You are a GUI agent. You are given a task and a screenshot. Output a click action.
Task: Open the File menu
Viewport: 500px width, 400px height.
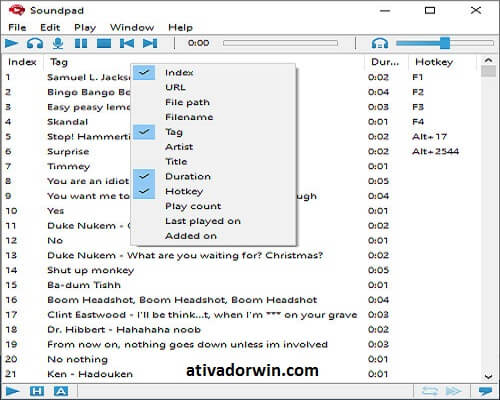coord(17,27)
